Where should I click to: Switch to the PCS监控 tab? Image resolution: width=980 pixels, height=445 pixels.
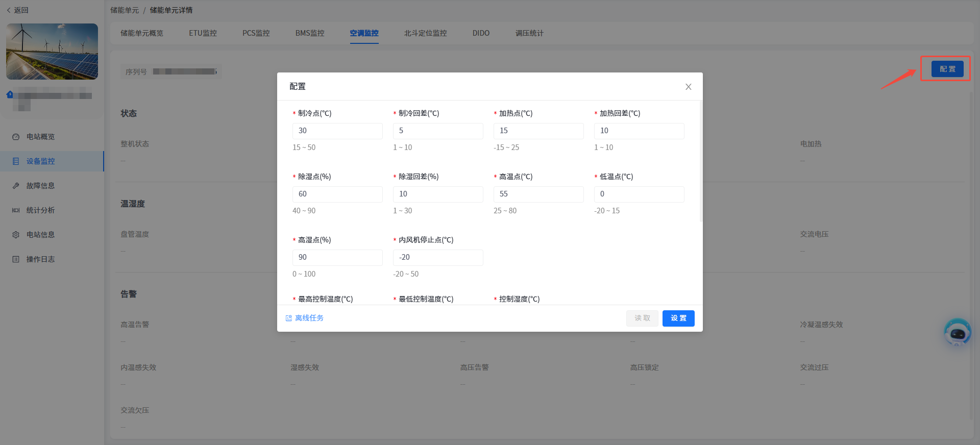[x=256, y=33]
